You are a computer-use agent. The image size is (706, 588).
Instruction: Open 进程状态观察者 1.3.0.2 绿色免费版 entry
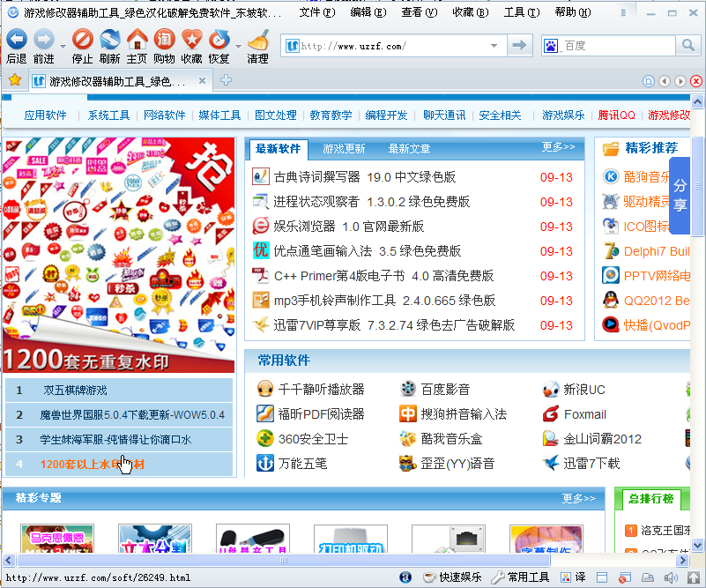click(x=371, y=202)
